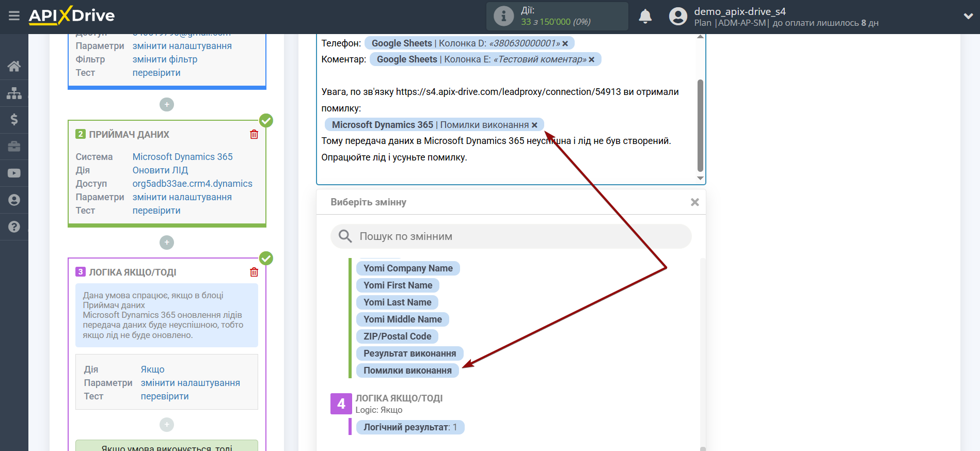Viewport: 980px width, 451px height.
Task: Click org5adb33ae.crm4.dynamics access link
Action: [192, 184]
